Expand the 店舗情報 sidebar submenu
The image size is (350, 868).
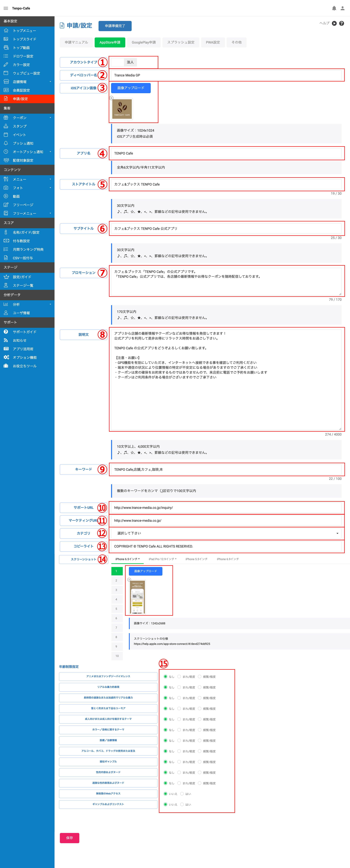click(50, 82)
